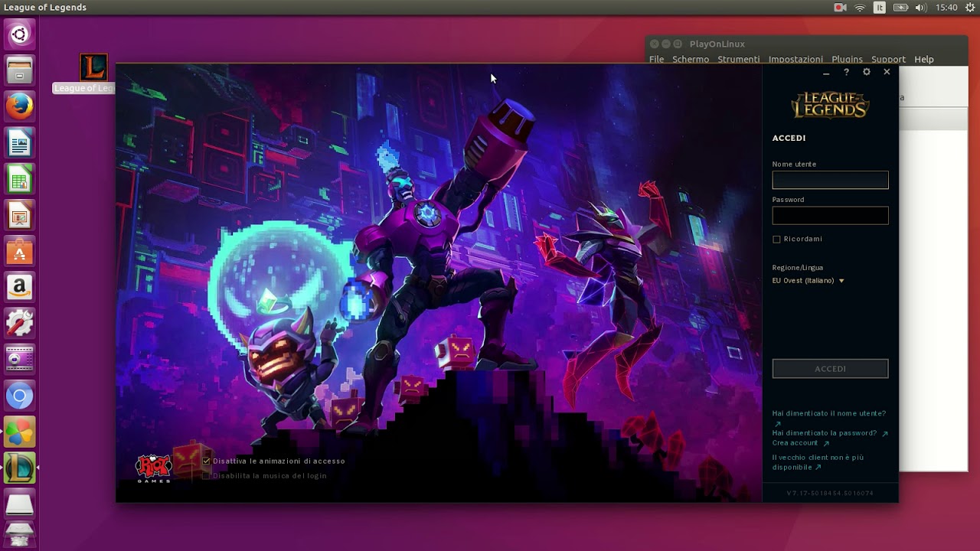
Task: Open System Settings wrench icon
Action: click(19, 324)
